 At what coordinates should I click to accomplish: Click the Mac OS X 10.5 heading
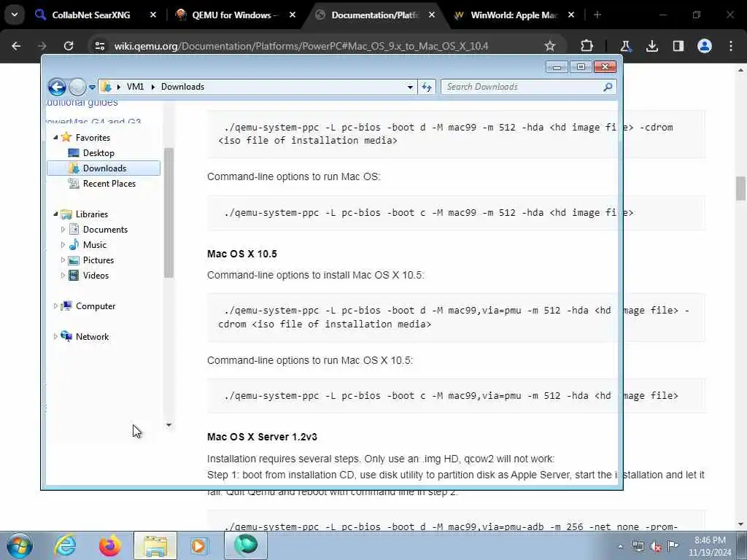[242, 254]
